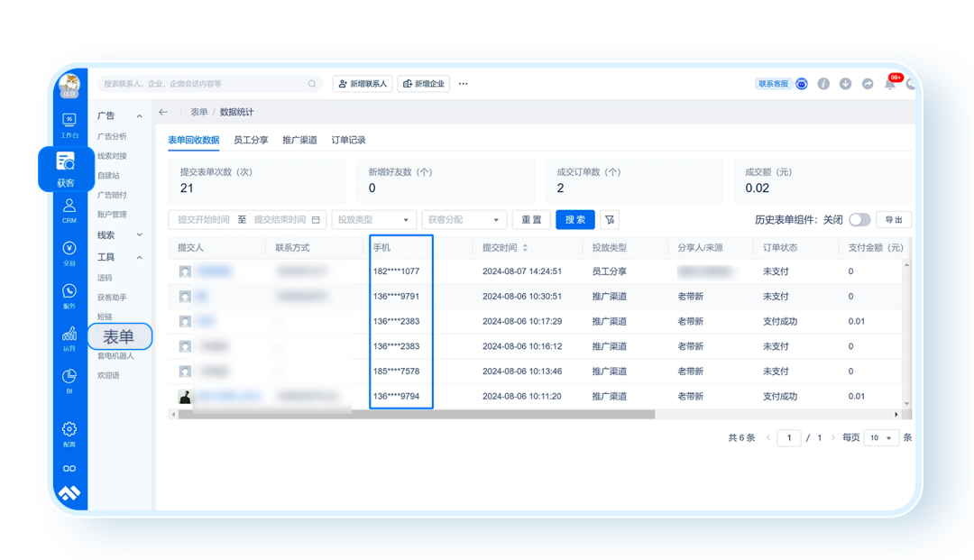This screenshot has width=974, height=560.
Task: Focus the top search contacts field
Action: (x=209, y=84)
